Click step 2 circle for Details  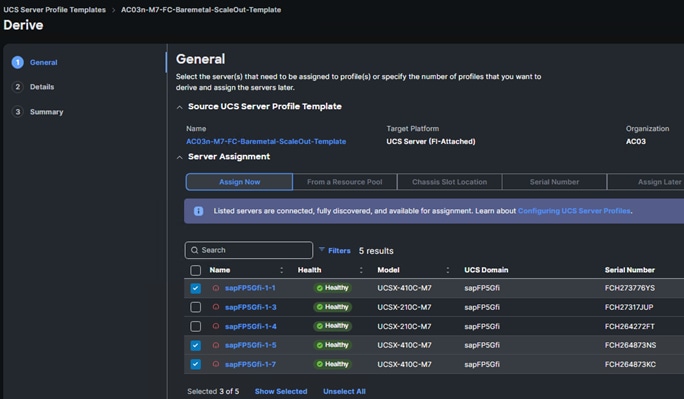[17, 87]
